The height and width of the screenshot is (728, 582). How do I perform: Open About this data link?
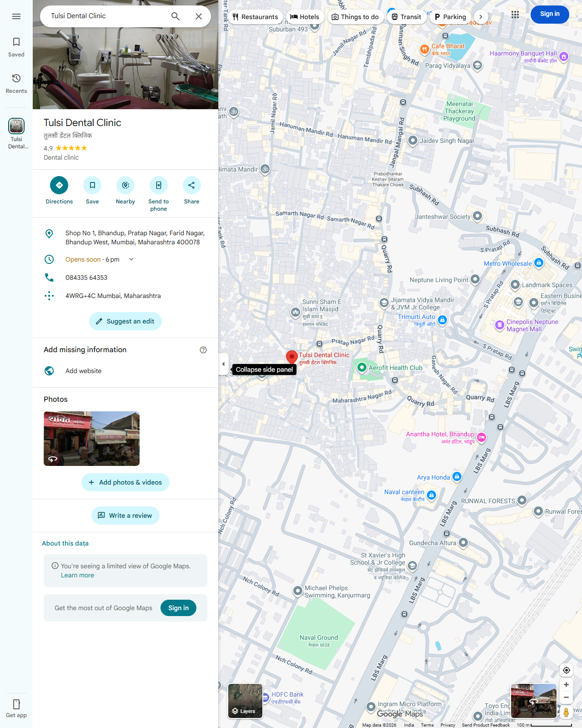click(x=65, y=543)
